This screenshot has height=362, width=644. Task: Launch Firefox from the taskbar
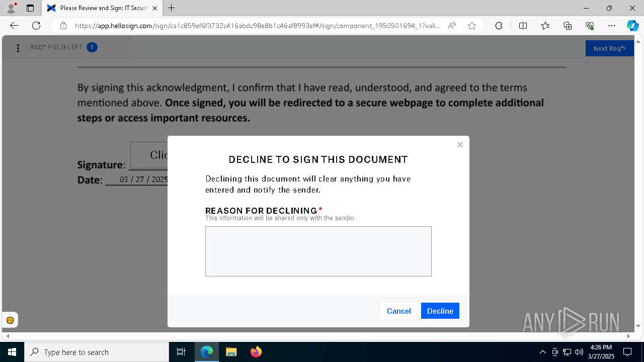coord(256,352)
